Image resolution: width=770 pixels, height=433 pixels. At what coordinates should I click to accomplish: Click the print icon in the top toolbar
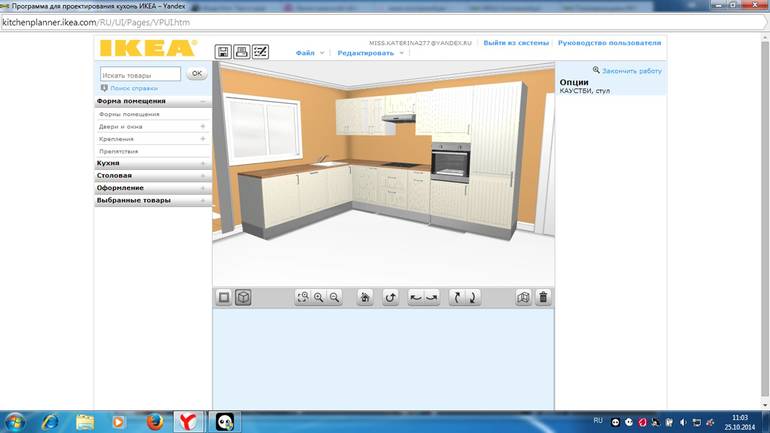point(241,51)
